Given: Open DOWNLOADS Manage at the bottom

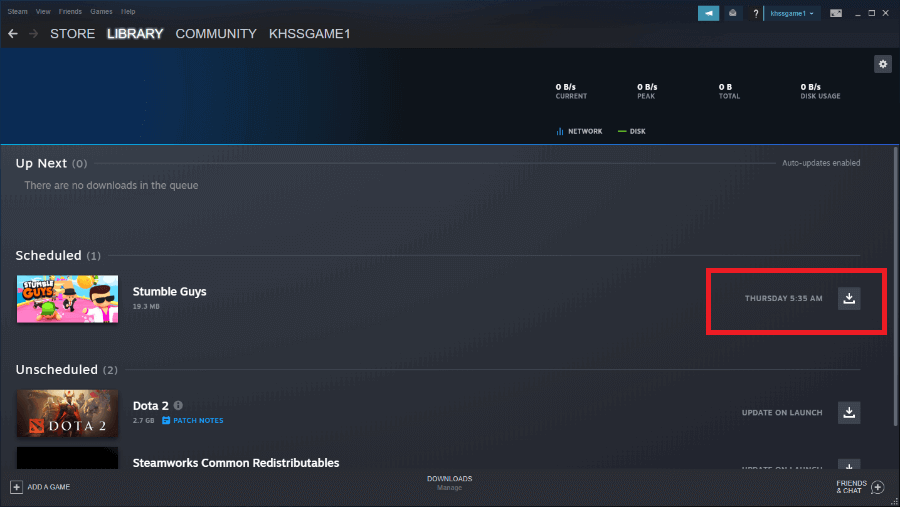Looking at the screenshot, I should coord(449,483).
